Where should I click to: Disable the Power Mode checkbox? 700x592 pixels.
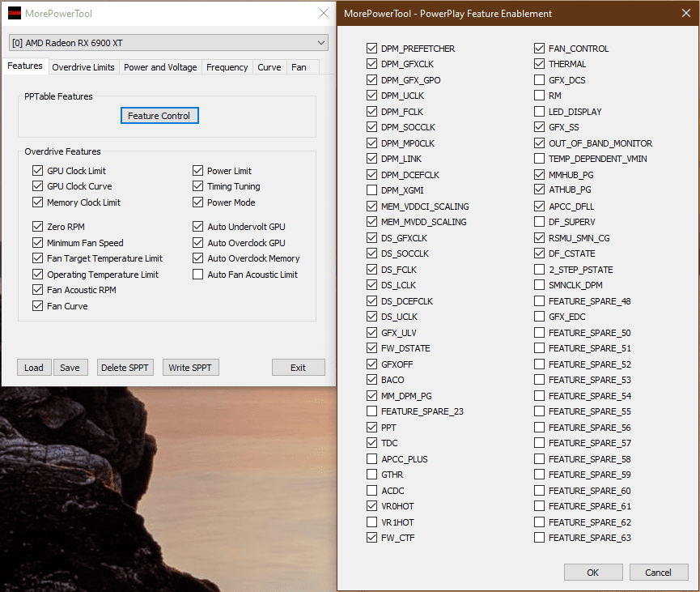point(197,202)
